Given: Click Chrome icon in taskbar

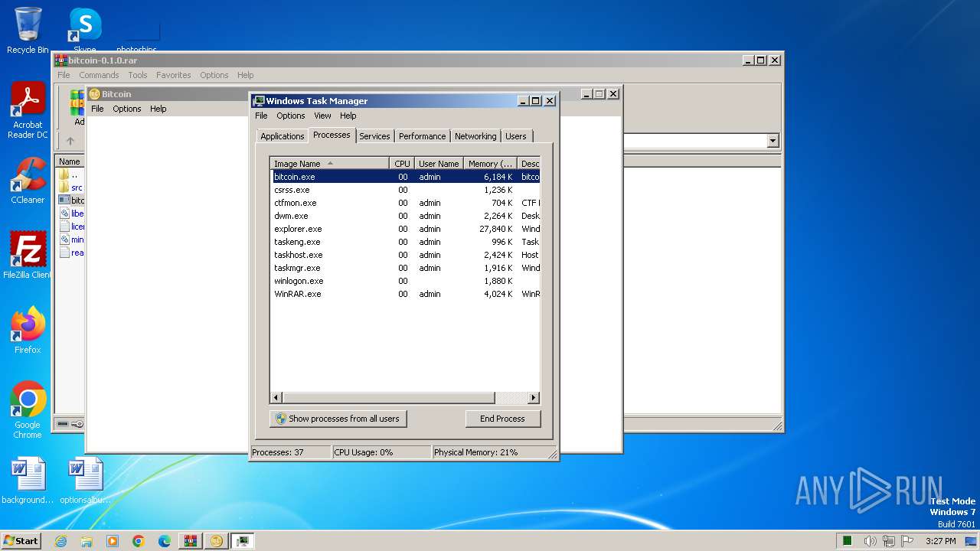Looking at the screenshot, I should tap(139, 541).
